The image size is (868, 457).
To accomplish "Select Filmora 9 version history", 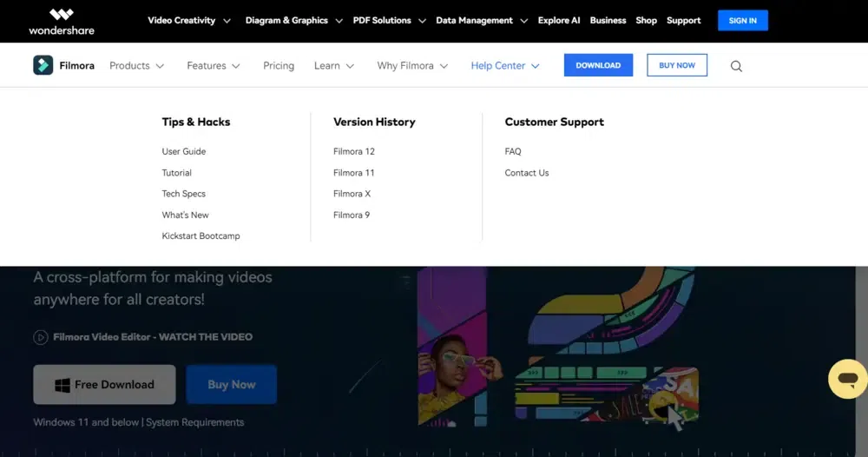I will point(352,215).
